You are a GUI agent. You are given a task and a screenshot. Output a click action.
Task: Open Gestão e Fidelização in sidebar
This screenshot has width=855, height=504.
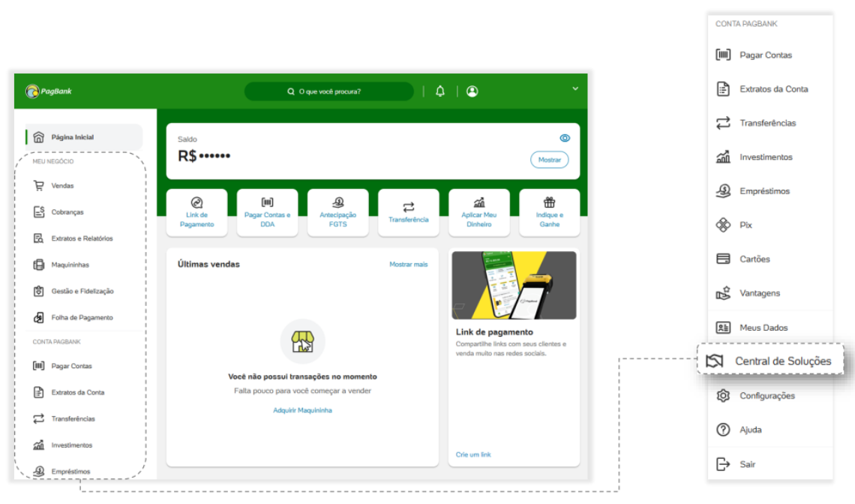pos(73,291)
